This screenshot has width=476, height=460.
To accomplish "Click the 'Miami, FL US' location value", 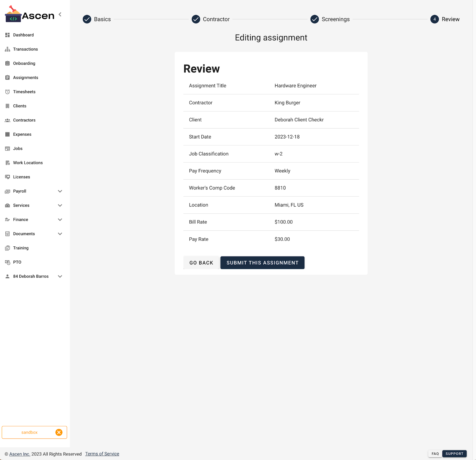I will click(x=289, y=205).
